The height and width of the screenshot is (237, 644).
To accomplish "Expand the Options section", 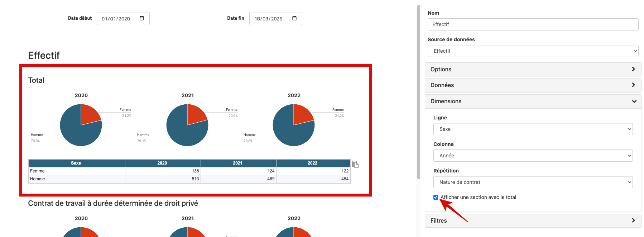I will [x=533, y=69].
